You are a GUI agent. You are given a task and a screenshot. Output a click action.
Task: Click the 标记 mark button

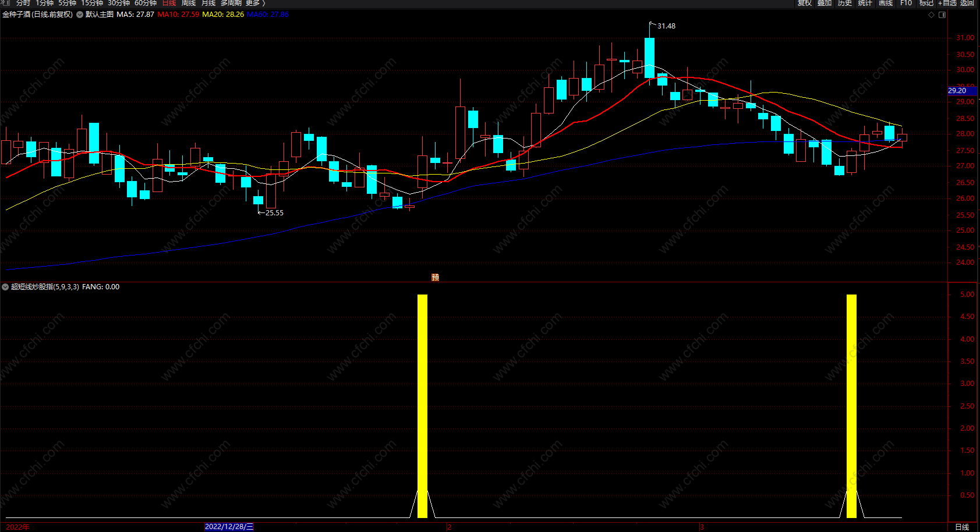pos(926,3)
